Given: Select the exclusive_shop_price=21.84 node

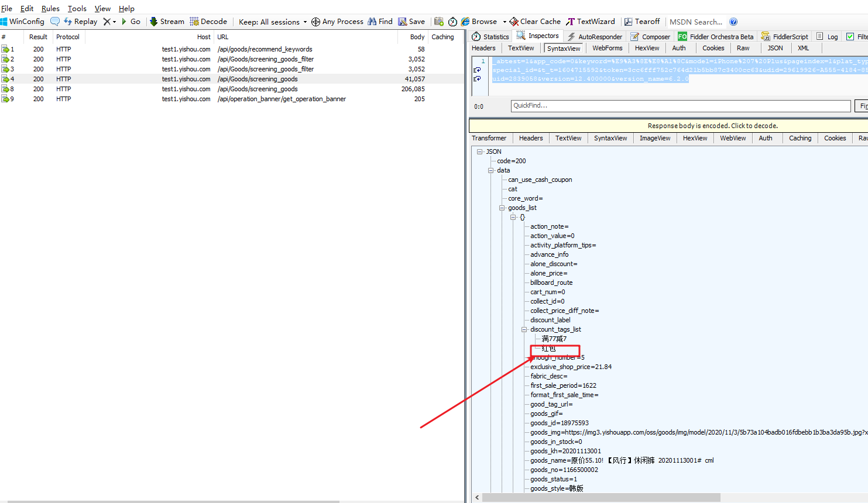Looking at the screenshot, I should (571, 367).
